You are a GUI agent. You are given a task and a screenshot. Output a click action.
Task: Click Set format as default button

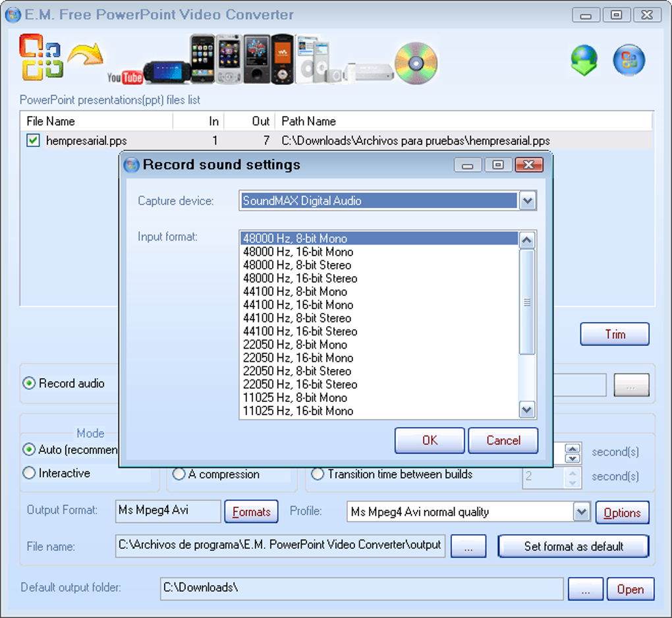click(573, 546)
